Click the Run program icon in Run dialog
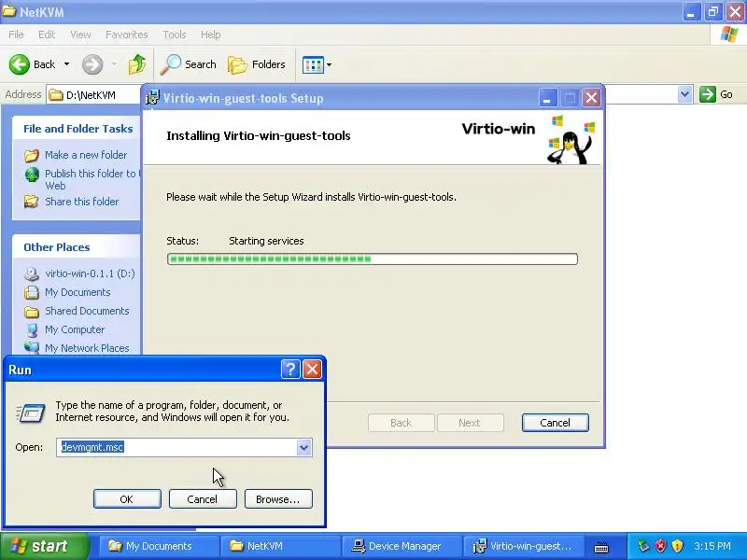This screenshot has width=747, height=560. click(31, 413)
